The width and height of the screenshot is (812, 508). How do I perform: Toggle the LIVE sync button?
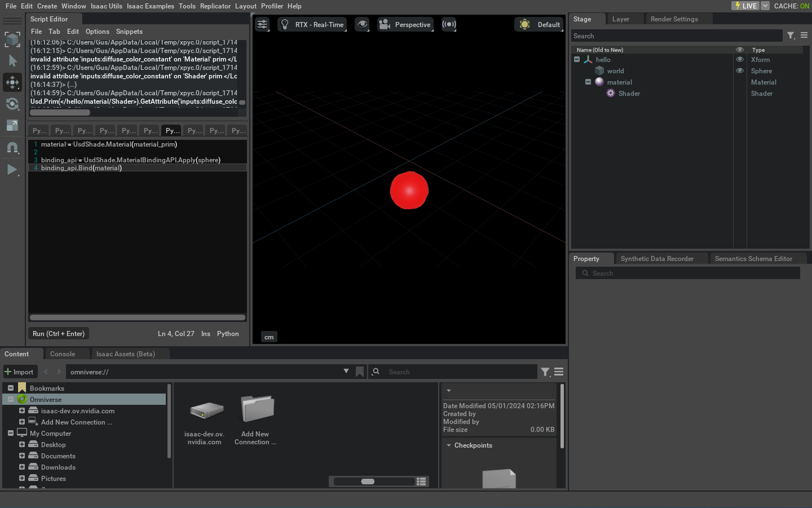click(745, 6)
